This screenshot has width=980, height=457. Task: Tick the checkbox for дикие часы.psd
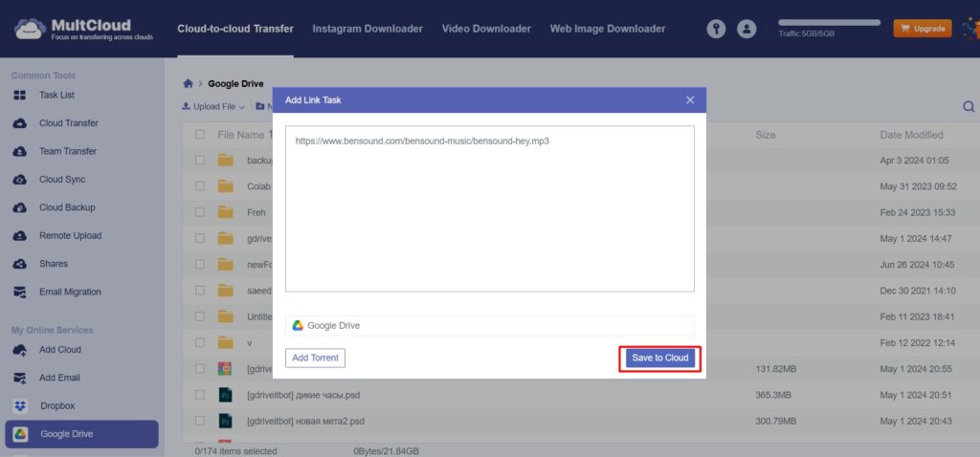point(200,395)
